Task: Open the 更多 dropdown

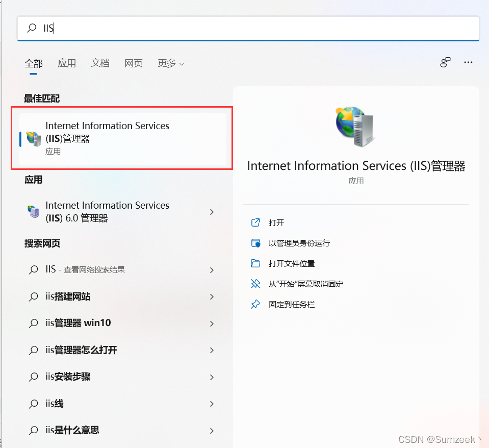Action: [171, 63]
